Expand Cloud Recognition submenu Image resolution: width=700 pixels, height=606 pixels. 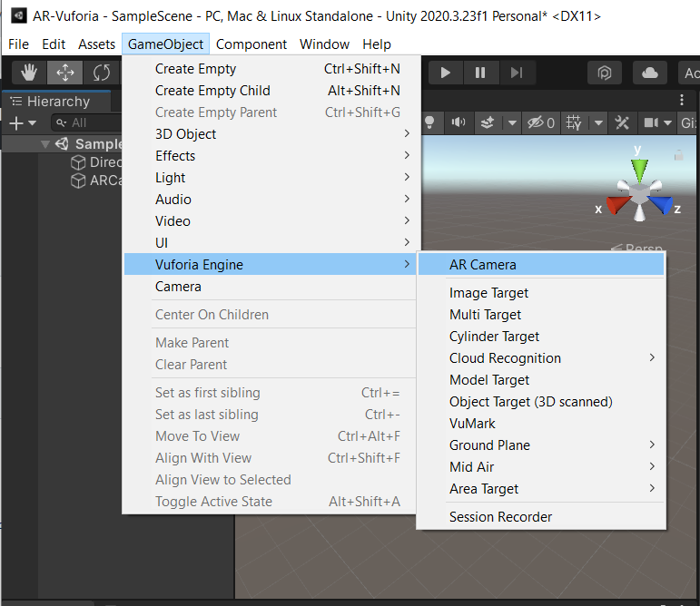coord(540,358)
